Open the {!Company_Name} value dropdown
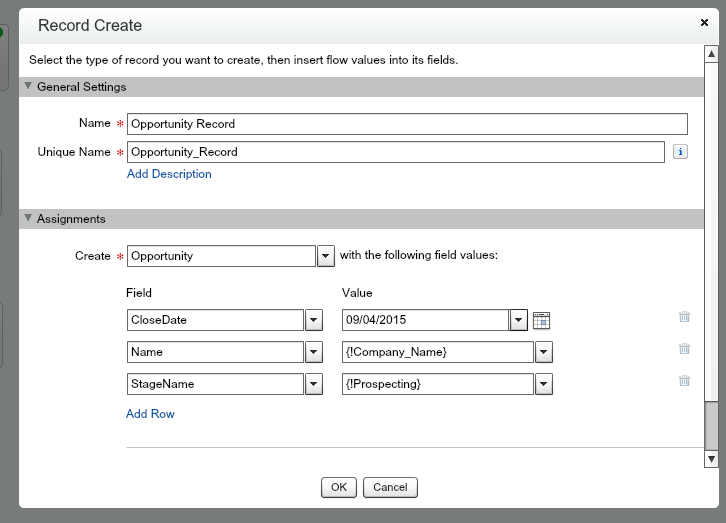This screenshot has width=726, height=523. [x=544, y=352]
